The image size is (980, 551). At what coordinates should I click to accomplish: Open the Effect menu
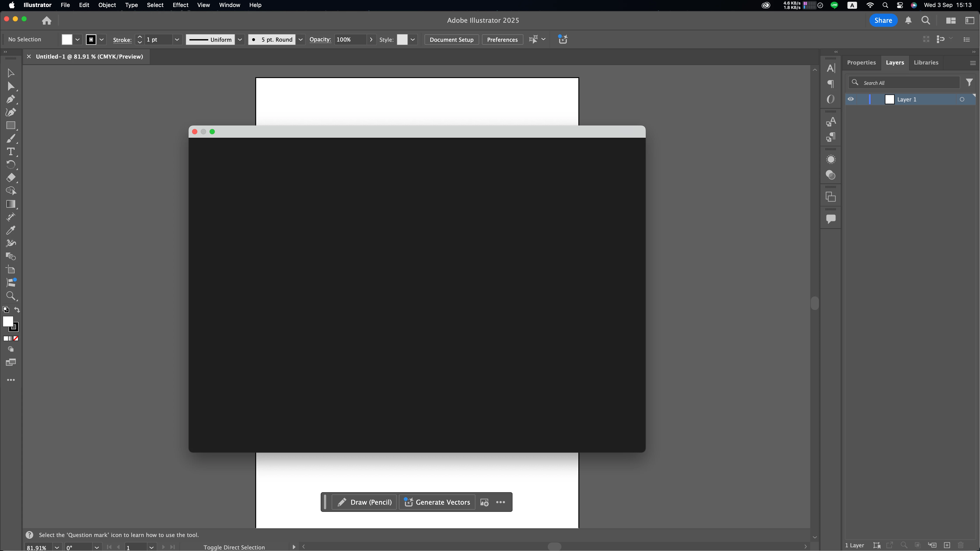(x=180, y=5)
